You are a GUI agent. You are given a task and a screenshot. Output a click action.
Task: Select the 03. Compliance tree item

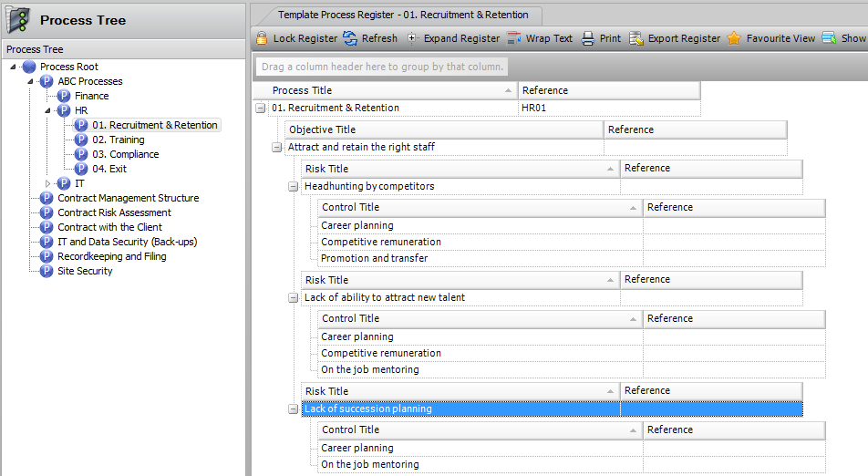(125, 154)
